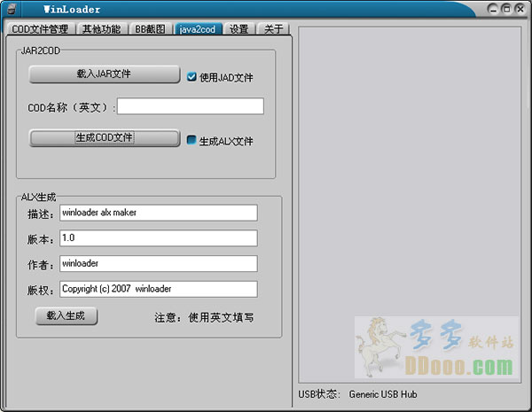Click the 版权 Copyright field
Viewport: 532px width, 412px height.
click(x=159, y=289)
